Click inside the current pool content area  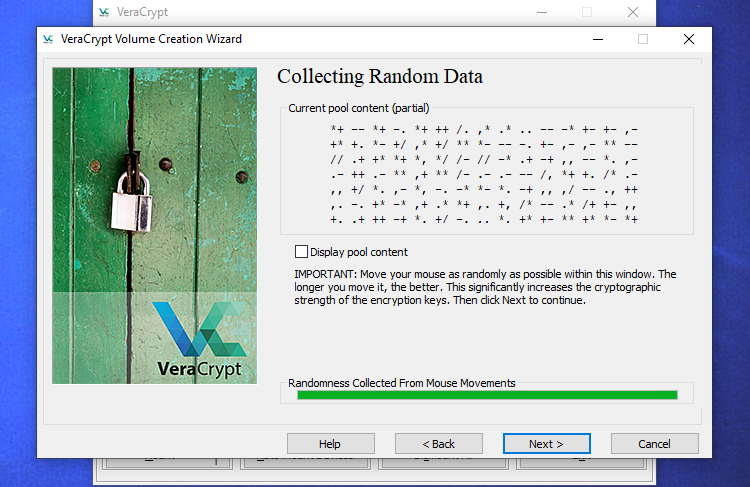[485, 175]
